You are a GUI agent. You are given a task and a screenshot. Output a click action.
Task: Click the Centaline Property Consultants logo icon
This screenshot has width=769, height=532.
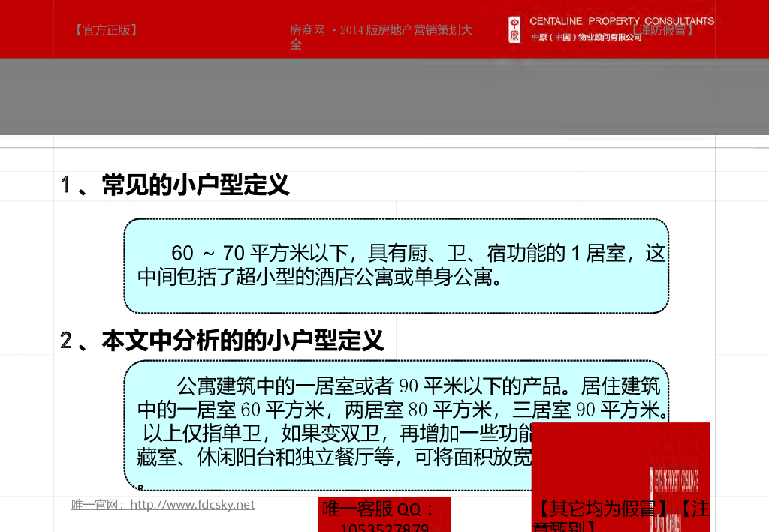click(514, 29)
